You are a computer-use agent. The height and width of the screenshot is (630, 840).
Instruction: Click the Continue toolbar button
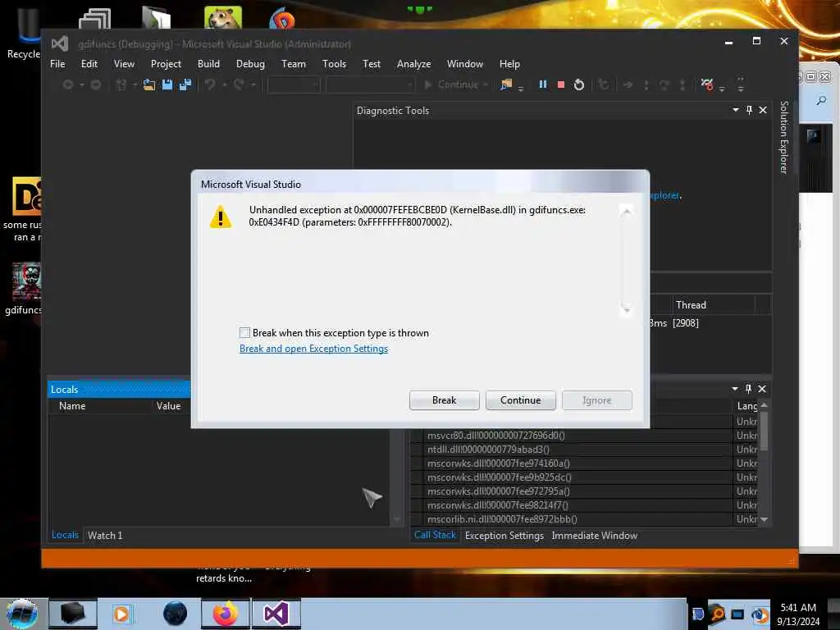pyautogui.click(x=451, y=84)
